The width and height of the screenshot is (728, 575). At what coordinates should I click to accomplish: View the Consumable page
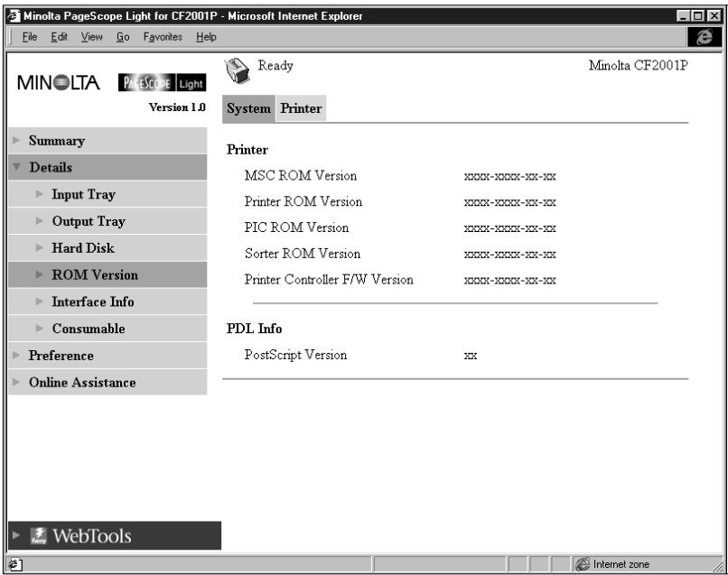pos(89,329)
